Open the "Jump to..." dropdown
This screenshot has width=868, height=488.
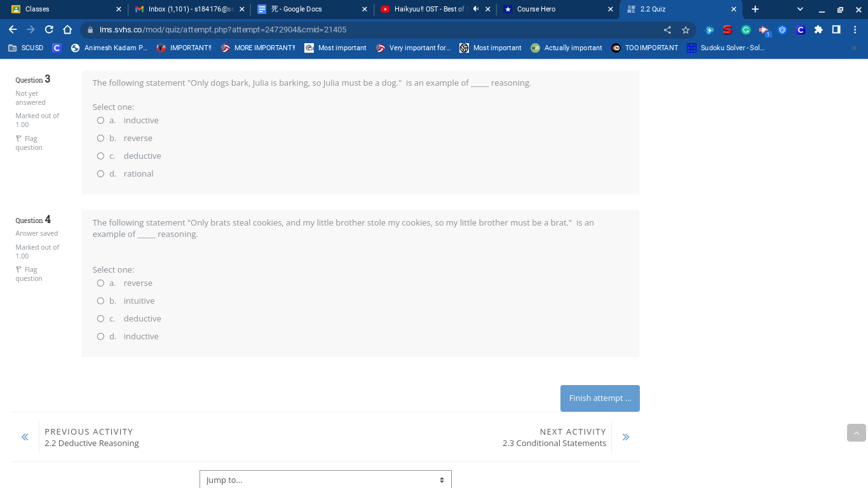pyautogui.click(x=325, y=479)
